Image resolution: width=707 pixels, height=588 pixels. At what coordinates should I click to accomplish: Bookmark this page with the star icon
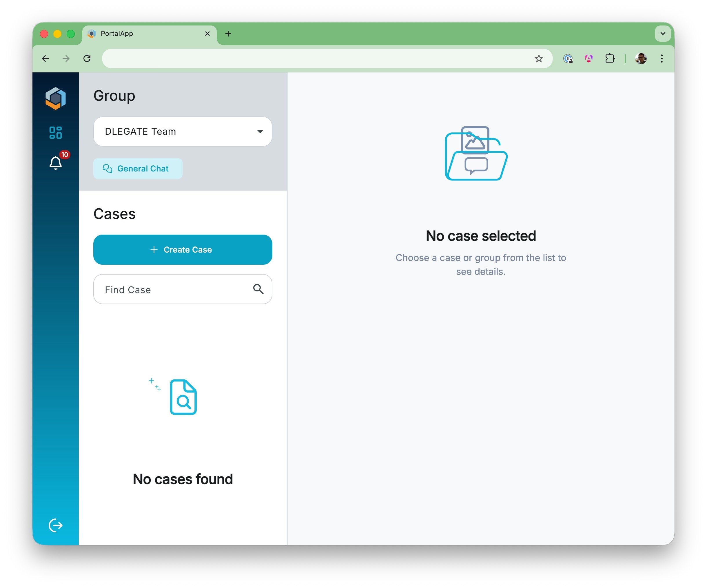pyautogui.click(x=539, y=59)
